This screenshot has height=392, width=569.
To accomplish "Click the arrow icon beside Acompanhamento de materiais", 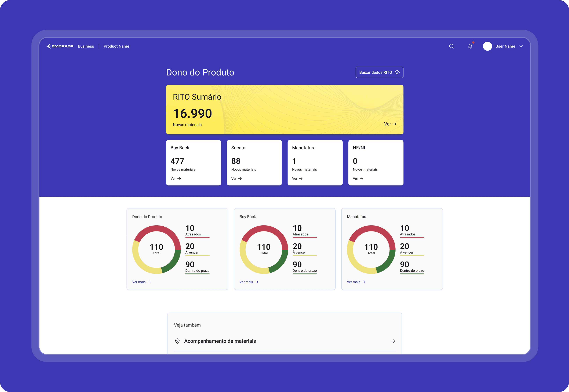I will click(392, 341).
